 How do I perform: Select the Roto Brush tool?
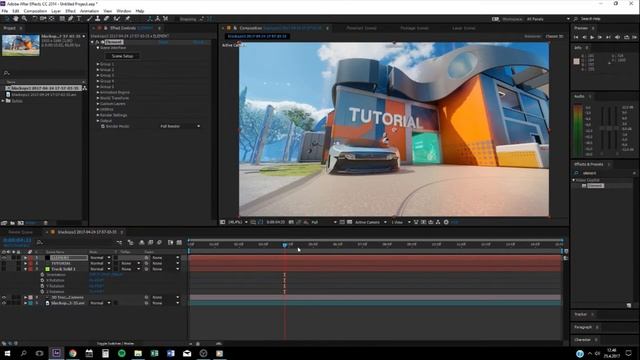pyautogui.click(x=116, y=19)
